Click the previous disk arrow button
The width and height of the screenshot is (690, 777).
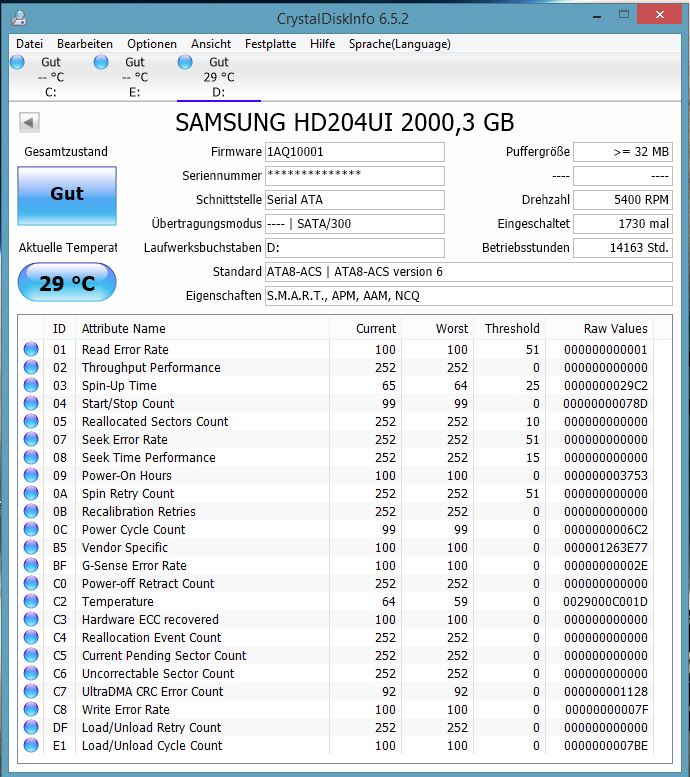coord(29,122)
